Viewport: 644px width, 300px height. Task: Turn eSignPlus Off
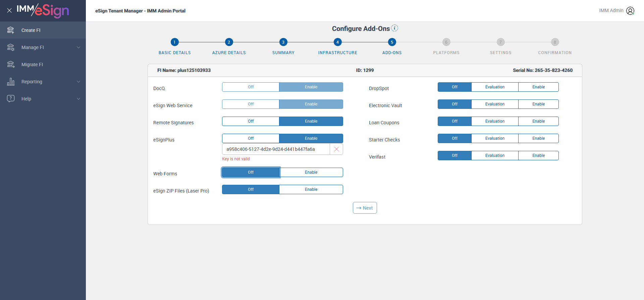[x=251, y=138]
